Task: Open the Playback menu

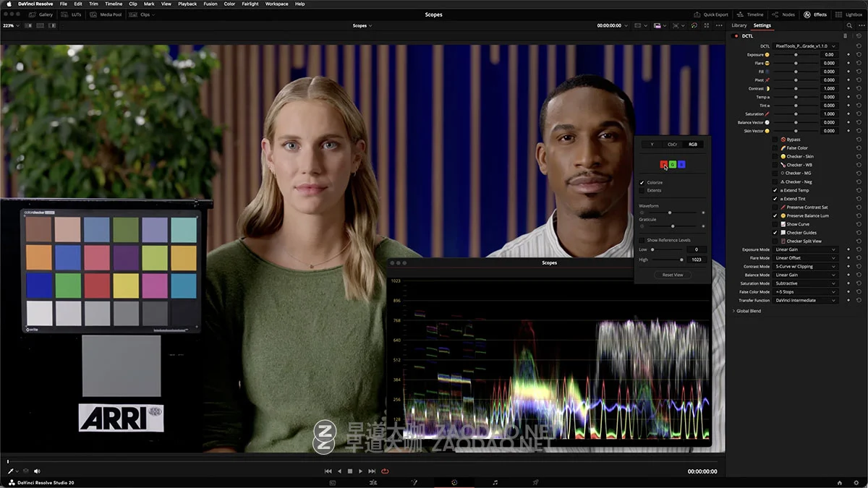Action: 187,4
